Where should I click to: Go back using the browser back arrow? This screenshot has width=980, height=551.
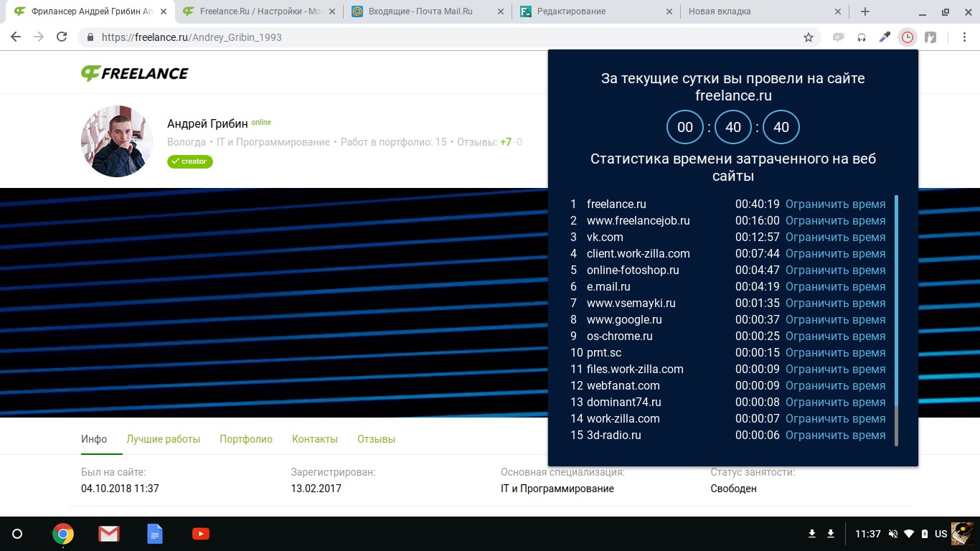click(x=16, y=37)
